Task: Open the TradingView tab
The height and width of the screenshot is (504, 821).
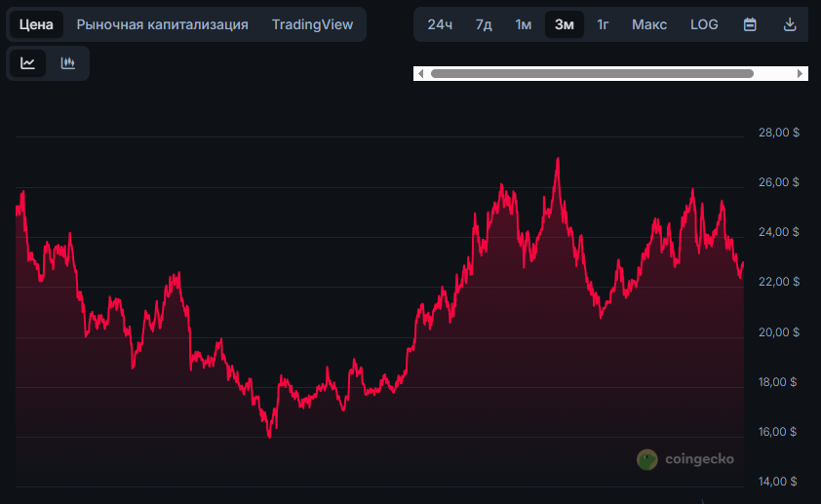Action: 312,24
